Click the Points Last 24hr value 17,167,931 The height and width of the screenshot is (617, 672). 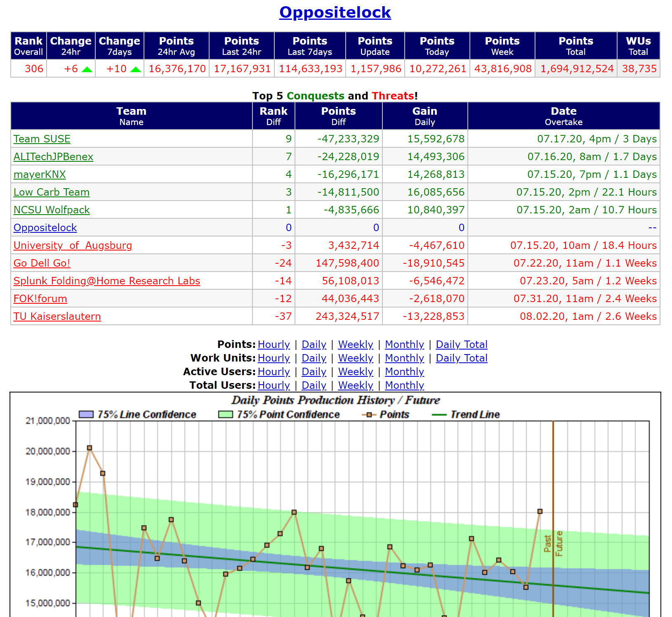pos(242,69)
